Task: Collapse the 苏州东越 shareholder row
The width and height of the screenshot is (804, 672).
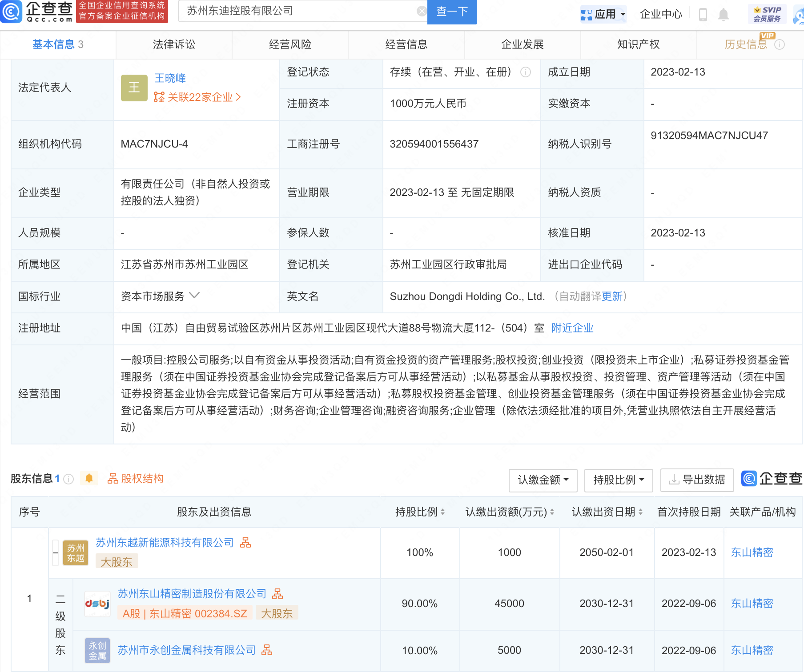Action: click(x=56, y=552)
